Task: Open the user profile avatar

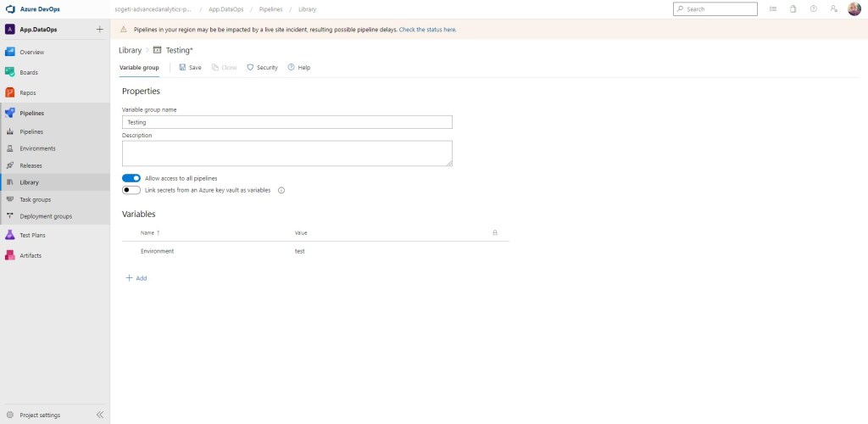Action: (x=854, y=8)
